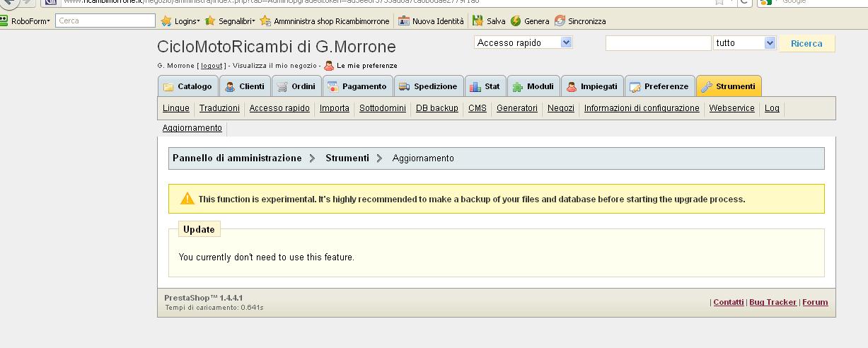
Task: Click the Strumenti breadcrumb
Action: pos(347,158)
